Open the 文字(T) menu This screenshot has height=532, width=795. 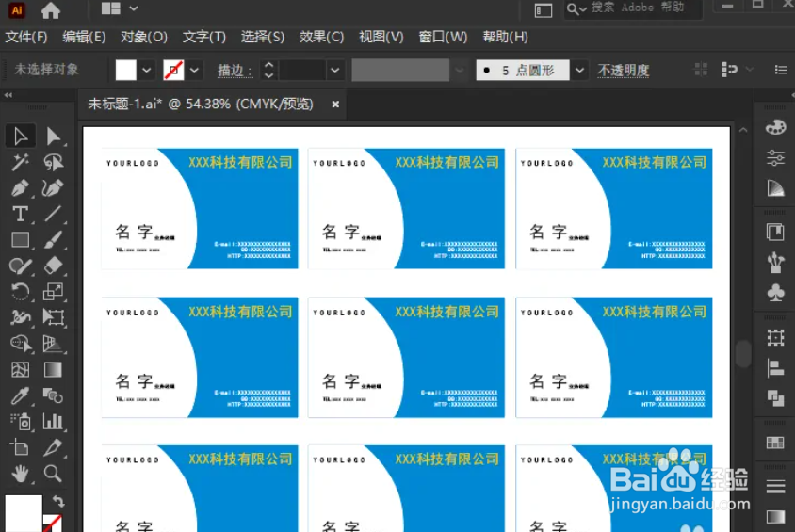point(204,37)
